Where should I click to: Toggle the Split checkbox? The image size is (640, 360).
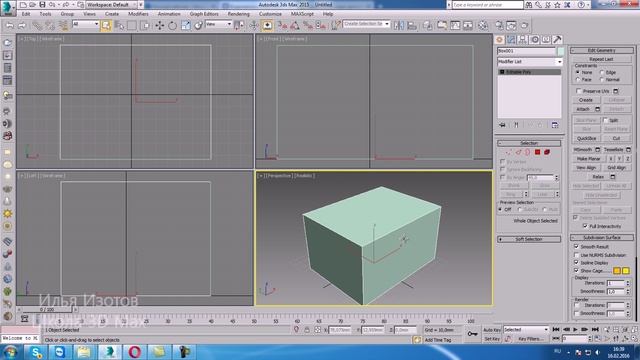606,120
